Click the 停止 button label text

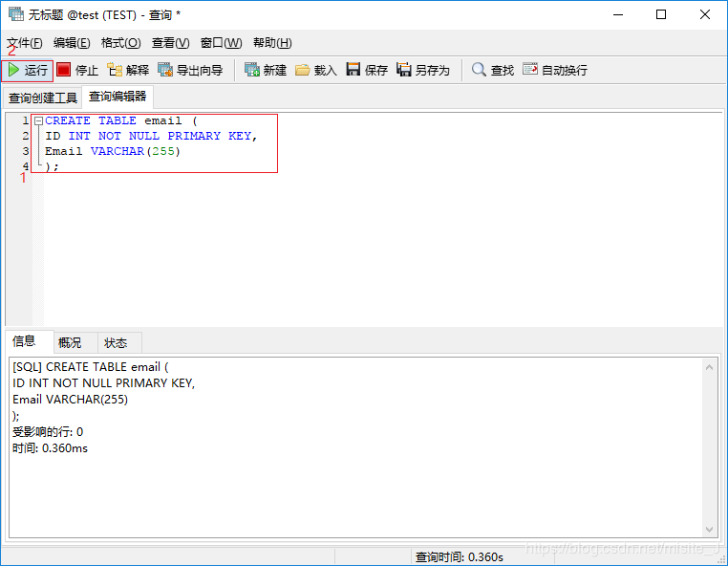pyautogui.click(x=86, y=70)
